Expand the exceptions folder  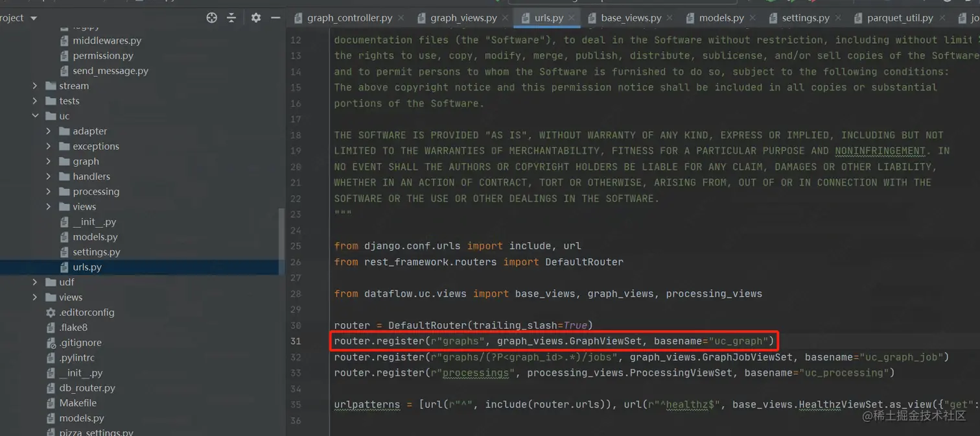[x=49, y=146]
